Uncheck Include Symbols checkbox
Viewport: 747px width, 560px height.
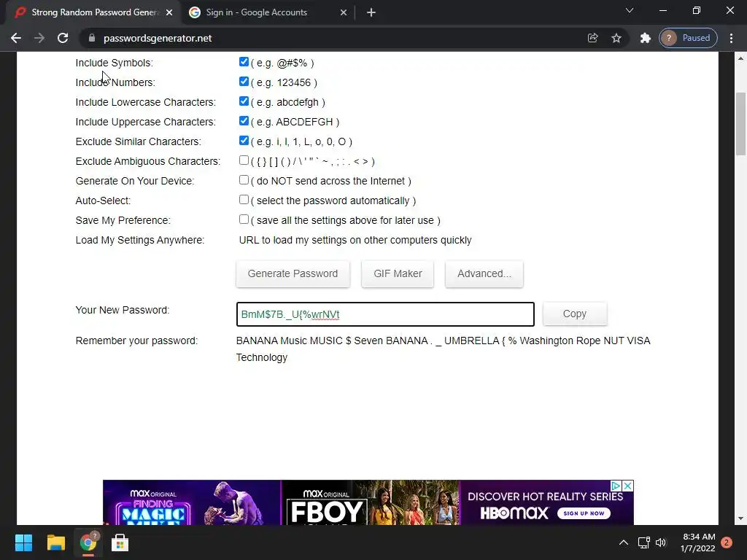[244, 62]
